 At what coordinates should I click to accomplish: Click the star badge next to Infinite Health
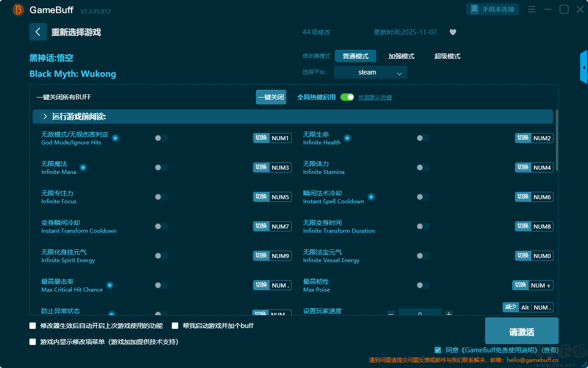pyautogui.click(x=347, y=138)
